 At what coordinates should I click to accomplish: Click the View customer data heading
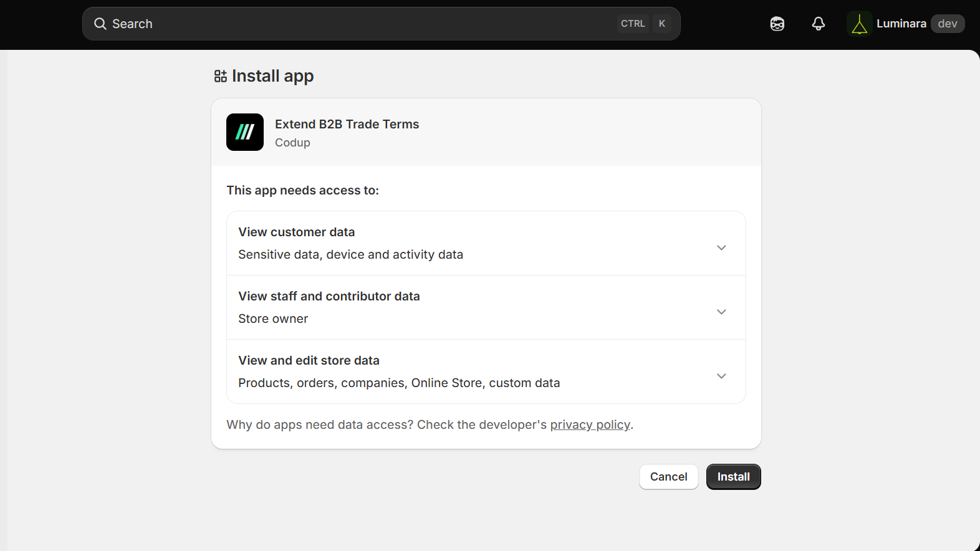(x=296, y=232)
